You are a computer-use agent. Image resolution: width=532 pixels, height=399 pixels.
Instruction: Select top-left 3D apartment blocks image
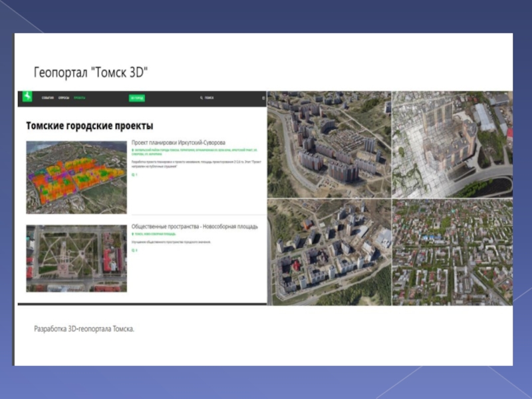click(x=329, y=144)
